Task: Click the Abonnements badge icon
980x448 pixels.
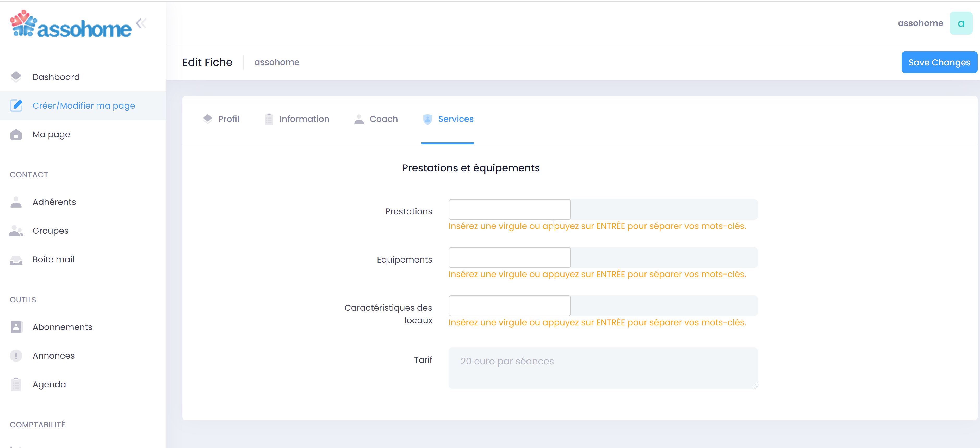Action: [x=16, y=327]
